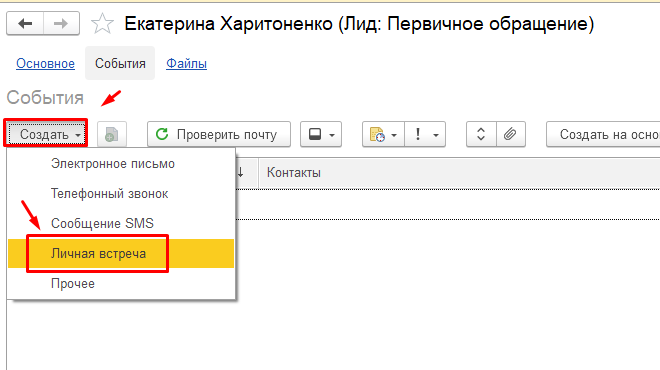Choose Телефонный звонок from the menu
This screenshot has width=660, height=370.
coord(121,194)
